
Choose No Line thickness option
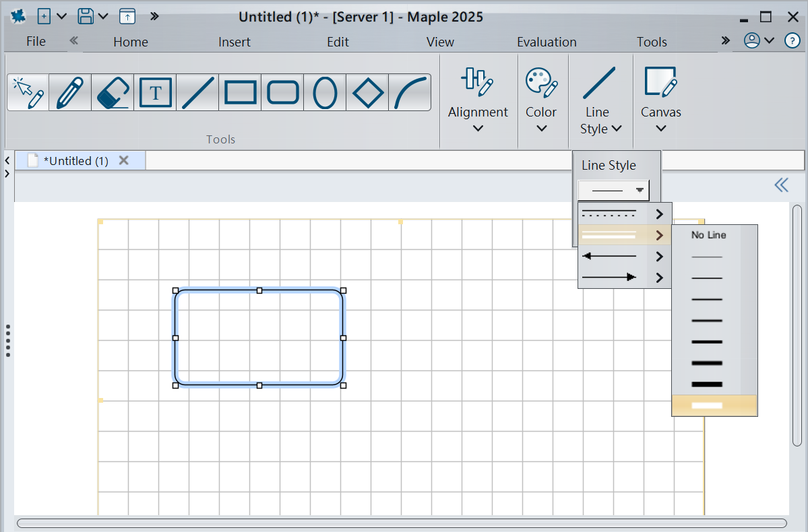coord(714,235)
